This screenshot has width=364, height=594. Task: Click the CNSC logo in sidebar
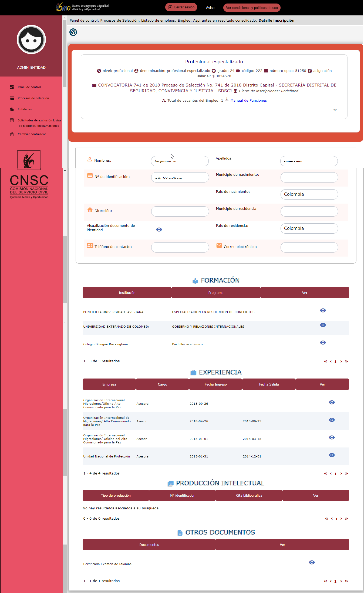click(29, 175)
